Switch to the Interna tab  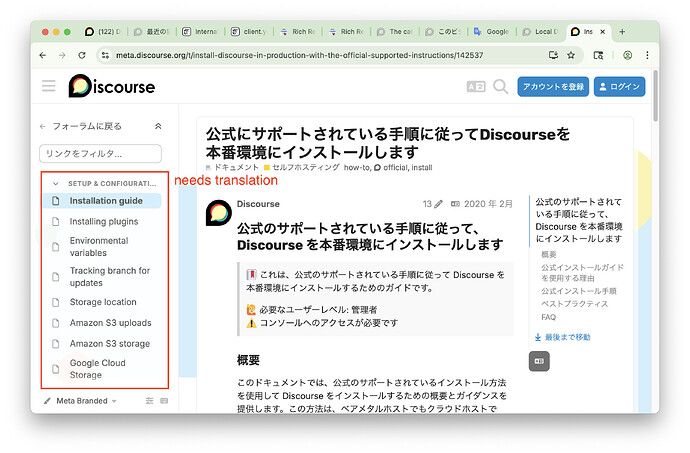[x=200, y=32]
